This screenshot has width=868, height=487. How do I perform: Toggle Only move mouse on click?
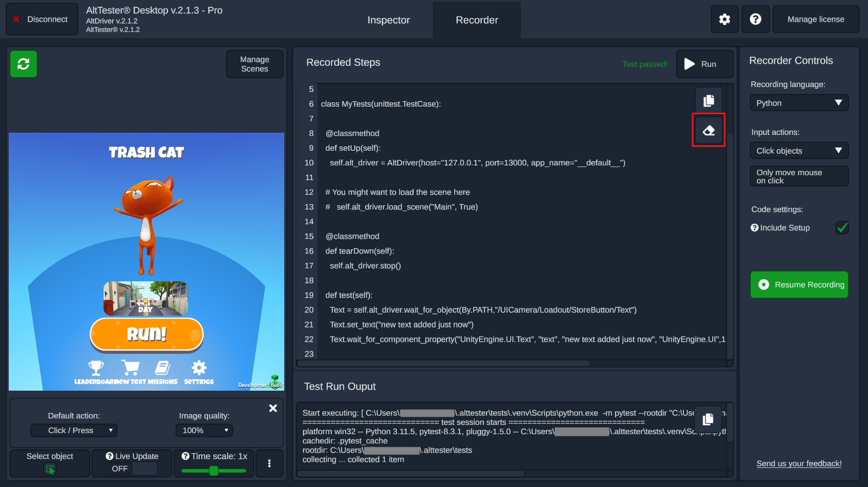(x=799, y=176)
